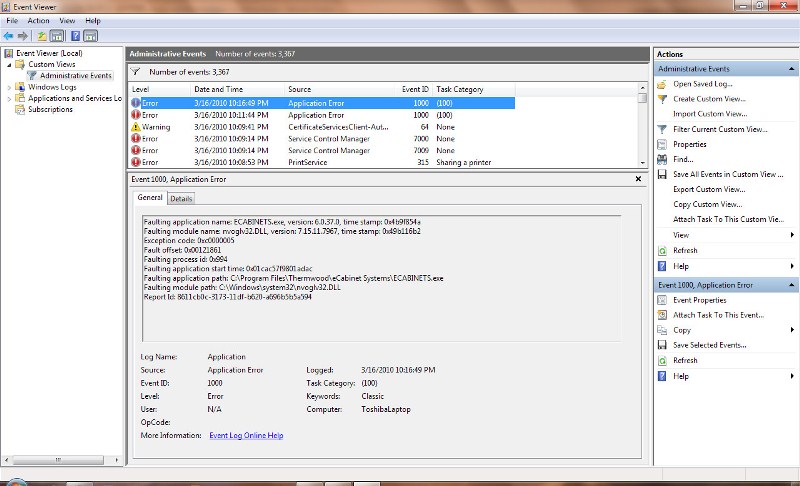Click the Event Properties icon
Screen dimensions: 800x486
tap(662, 300)
